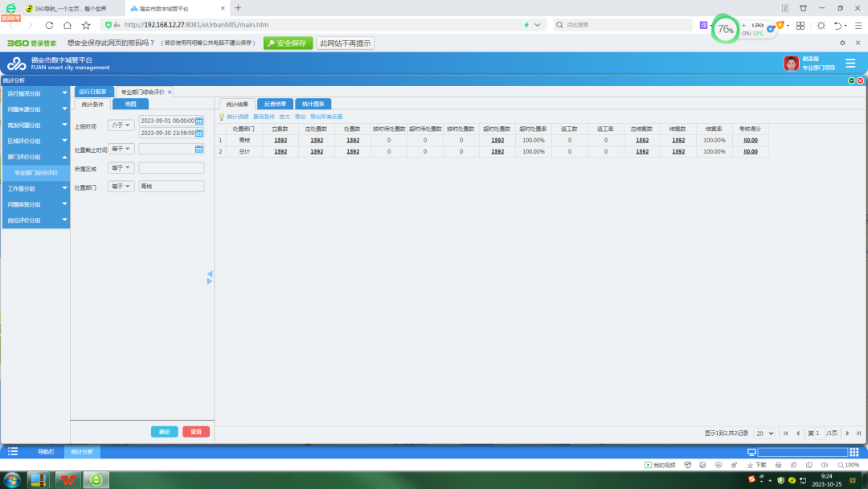Open the grid apps icon on the bottom blue bar
868x489 pixels.
click(x=854, y=452)
